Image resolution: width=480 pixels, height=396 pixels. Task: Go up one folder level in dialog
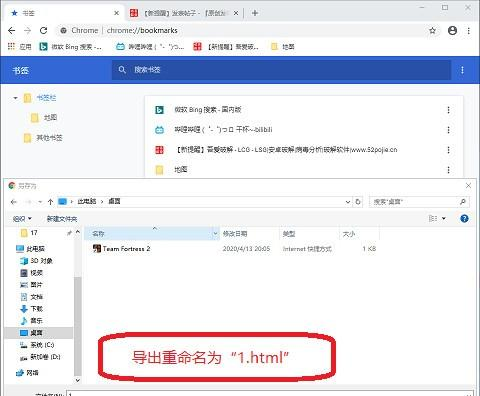(x=50, y=202)
